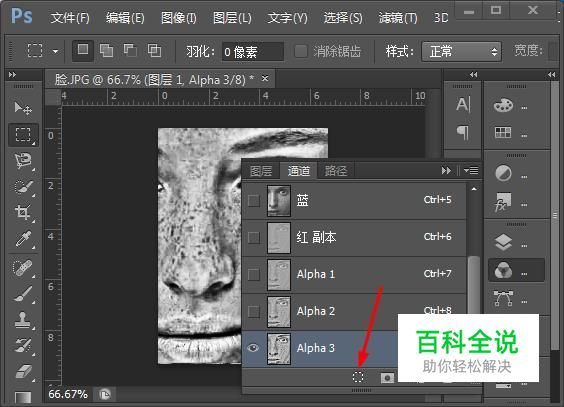Select the Eraser tool
This screenshot has height=407, width=564.
23,371
